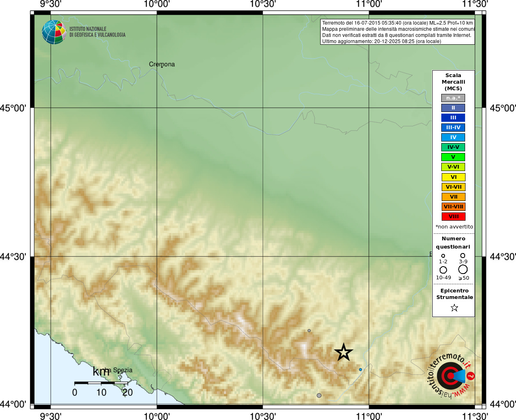
Task: Click the VII-VIII intensity legend swatch
Action: (x=453, y=207)
